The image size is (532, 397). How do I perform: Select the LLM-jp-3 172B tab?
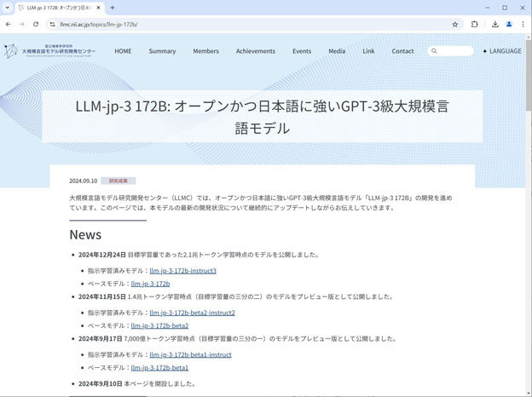pos(60,8)
